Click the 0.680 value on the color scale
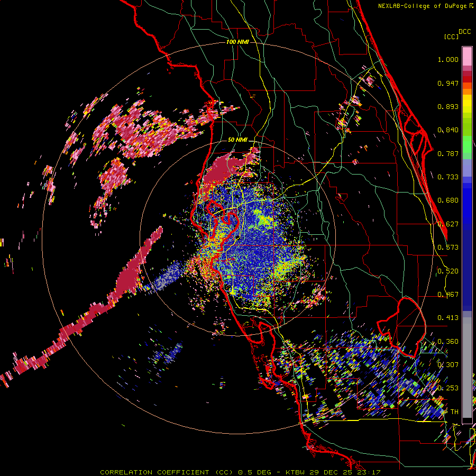The width and height of the screenshot is (476, 476). (448, 200)
